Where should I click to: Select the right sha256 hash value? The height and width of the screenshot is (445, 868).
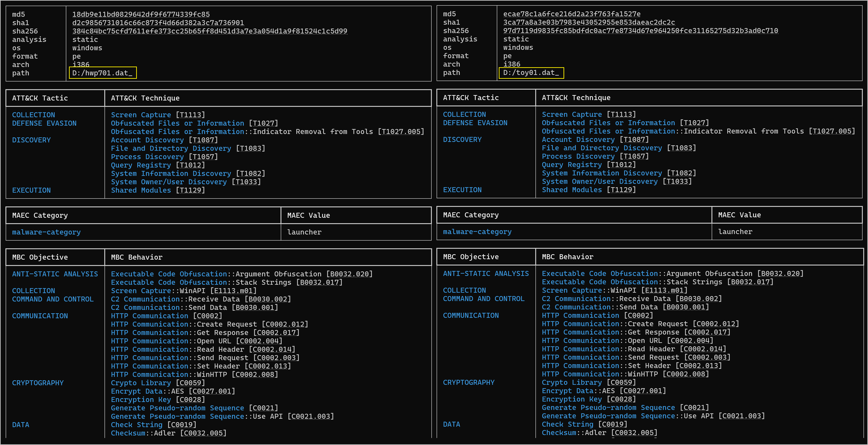pyautogui.click(x=641, y=31)
